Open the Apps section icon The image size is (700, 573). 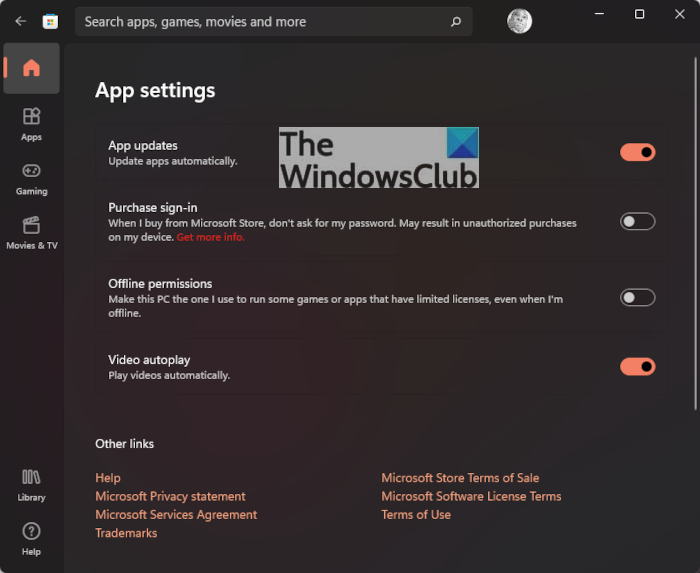tap(31, 117)
